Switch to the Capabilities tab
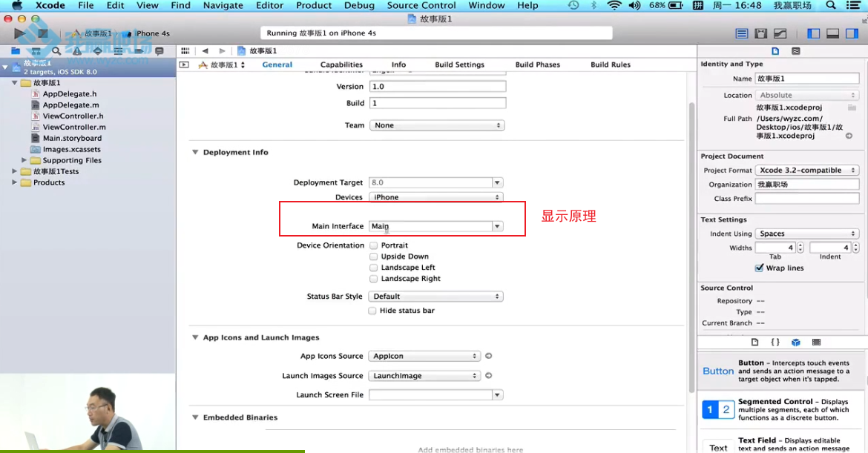The width and height of the screenshot is (868, 453). [x=341, y=65]
